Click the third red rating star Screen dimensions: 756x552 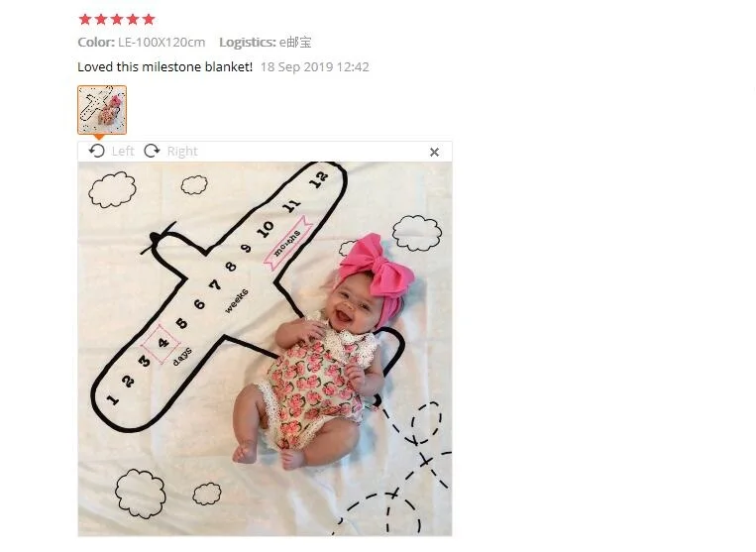pos(117,19)
